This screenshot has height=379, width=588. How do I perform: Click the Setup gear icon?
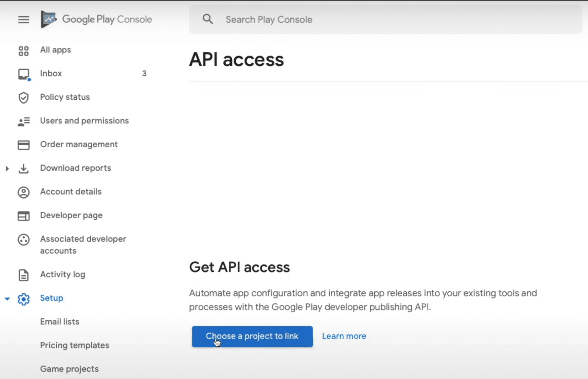pyautogui.click(x=23, y=299)
